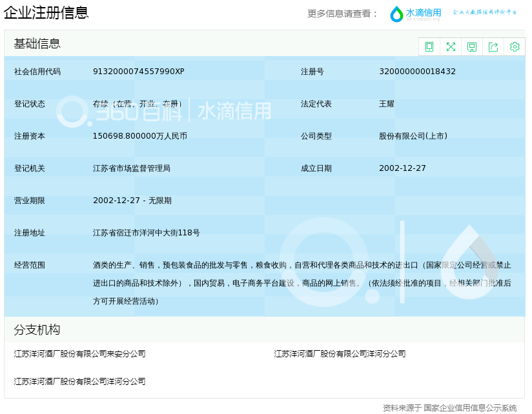This screenshot has width=532, height=414.
Task: Click the 公司类型 label
Action: pos(316,136)
